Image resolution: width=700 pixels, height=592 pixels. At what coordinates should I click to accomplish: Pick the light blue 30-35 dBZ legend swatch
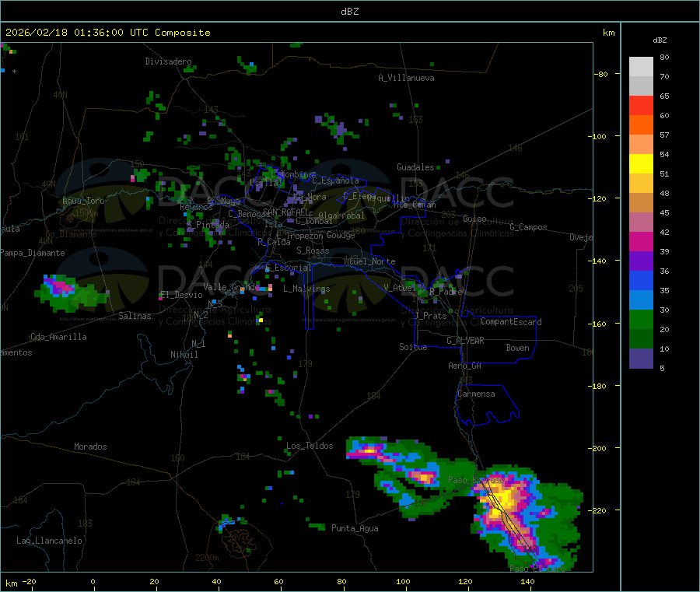(641, 300)
